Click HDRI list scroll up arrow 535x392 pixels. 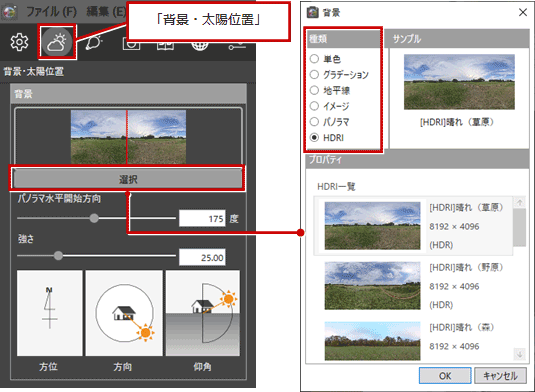pos(519,203)
